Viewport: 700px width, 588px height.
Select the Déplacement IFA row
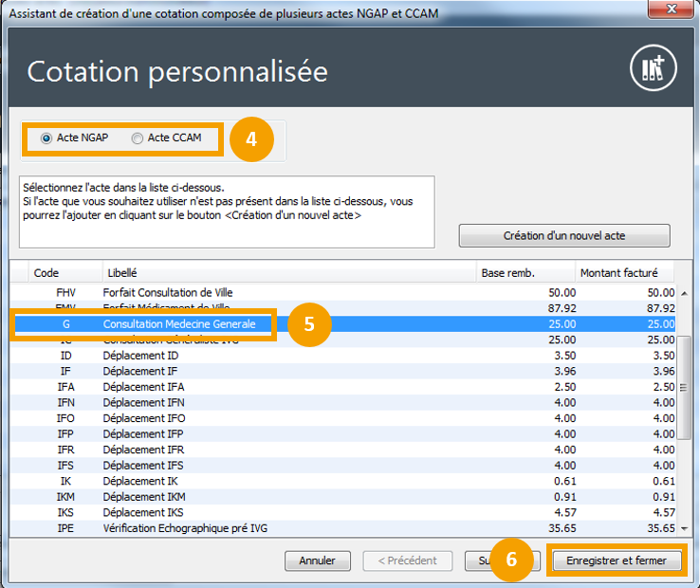pyautogui.click(x=342, y=387)
